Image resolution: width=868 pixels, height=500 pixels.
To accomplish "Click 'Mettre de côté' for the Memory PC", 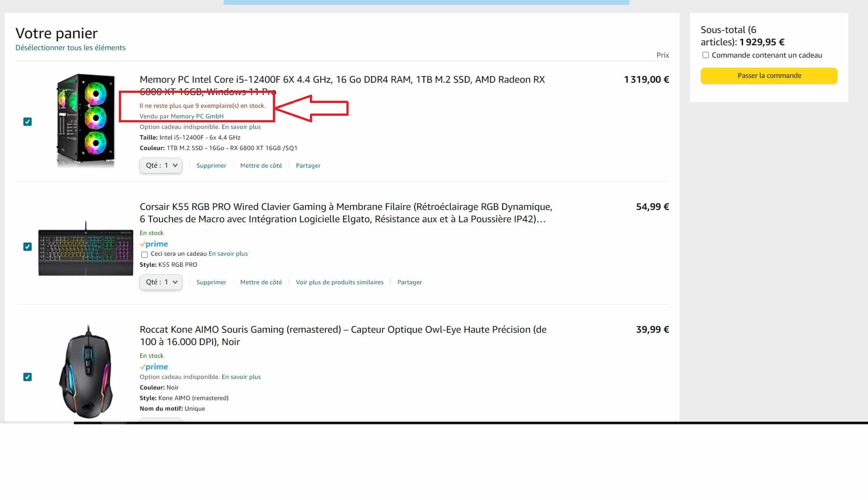I will coord(261,165).
